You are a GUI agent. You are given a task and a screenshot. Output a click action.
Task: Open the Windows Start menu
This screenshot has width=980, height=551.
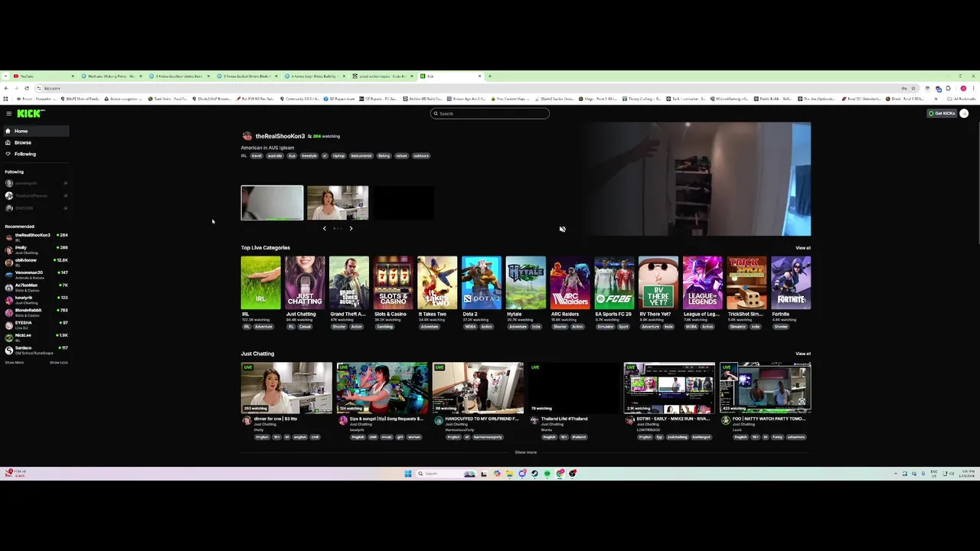pyautogui.click(x=408, y=474)
